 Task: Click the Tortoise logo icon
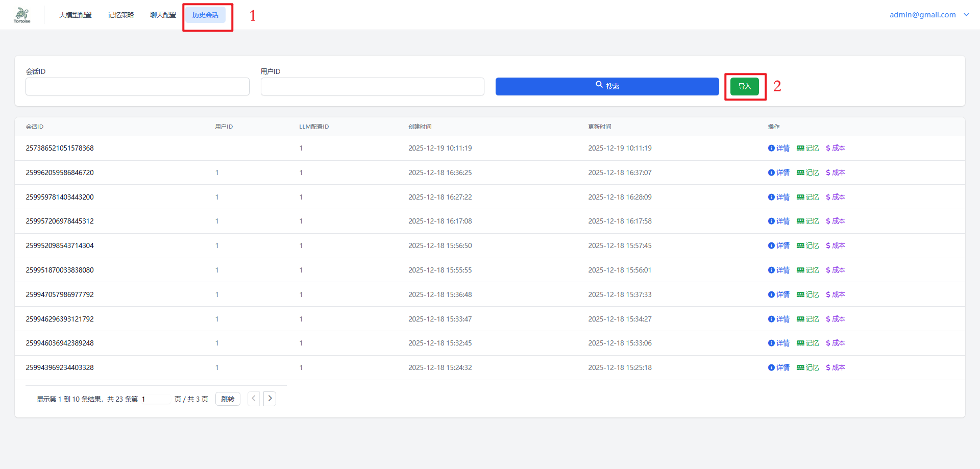[22, 15]
